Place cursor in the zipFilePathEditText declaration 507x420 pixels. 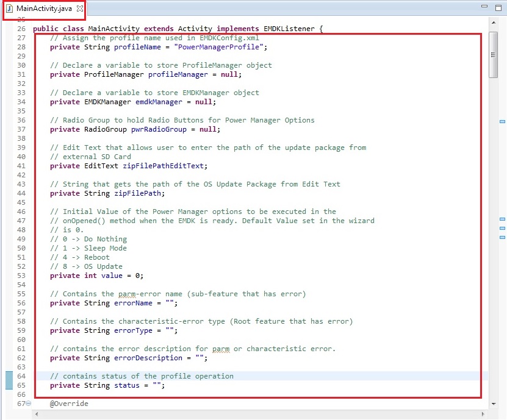(164, 166)
